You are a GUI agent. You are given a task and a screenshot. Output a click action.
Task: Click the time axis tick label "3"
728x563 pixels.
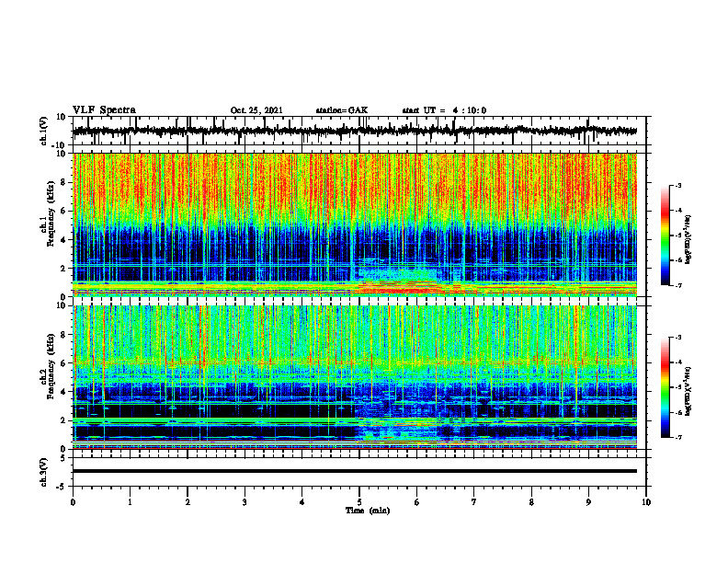pos(245,502)
